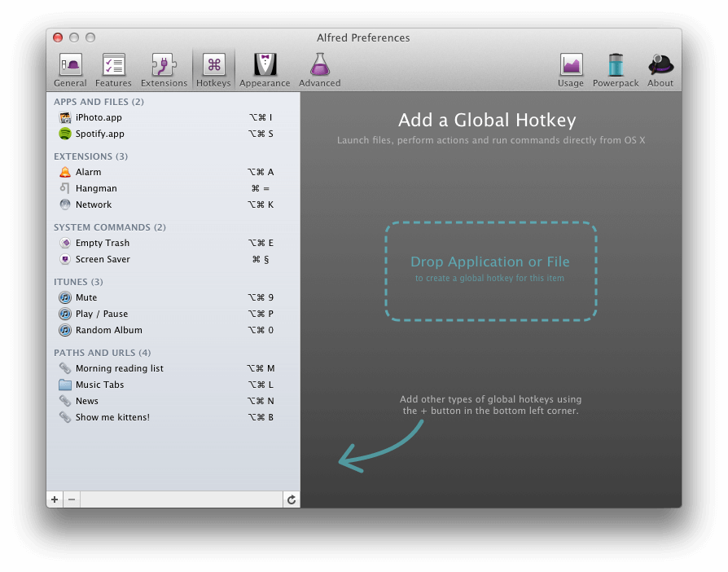This screenshot has height=572, width=728.
Task: Click the Drop Application or File zone
Action: point(490,271)
